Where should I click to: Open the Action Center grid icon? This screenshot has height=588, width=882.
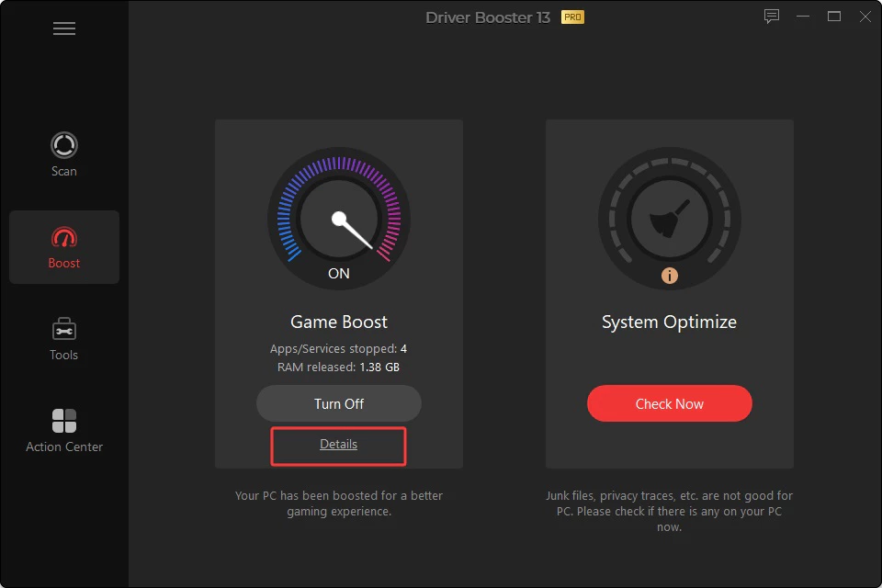[64, 421]
